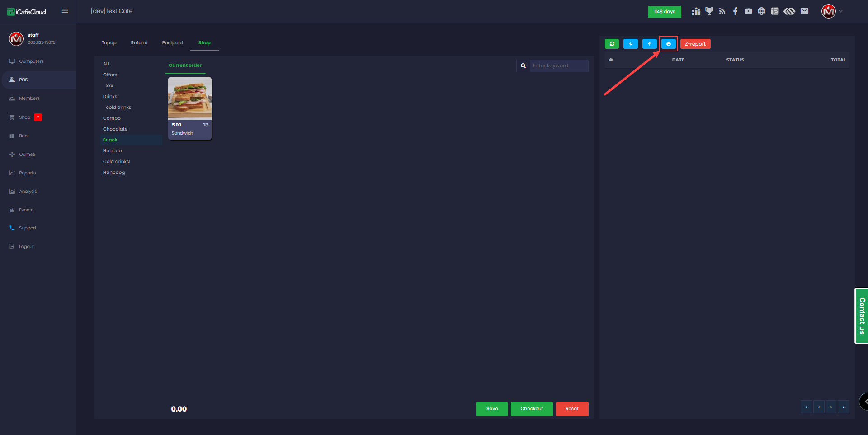Viewport: 868px width, 435px height.
Task: Click the search magnifier icon
Action: [523, 66]
